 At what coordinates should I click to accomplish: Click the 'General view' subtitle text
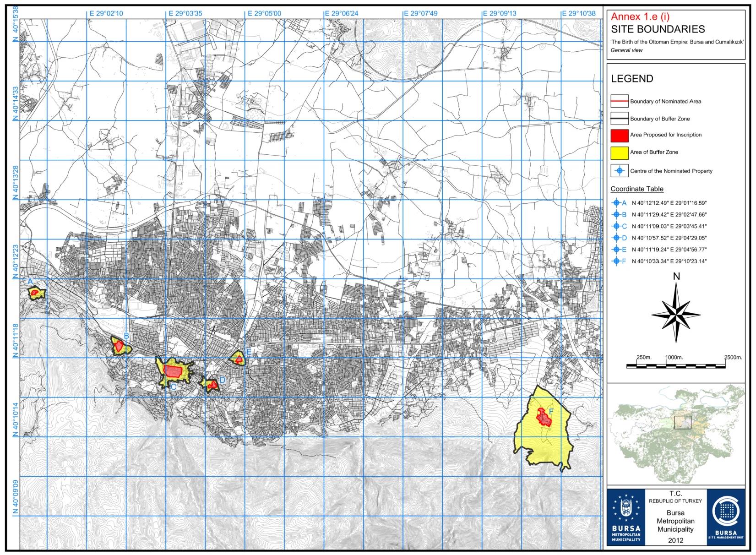[626, 50]
